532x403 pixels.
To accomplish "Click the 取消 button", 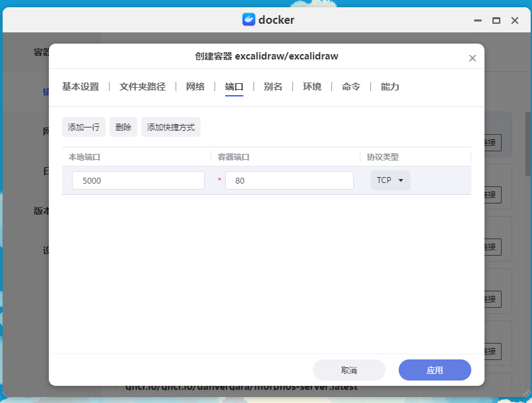I will pos(349,370).
